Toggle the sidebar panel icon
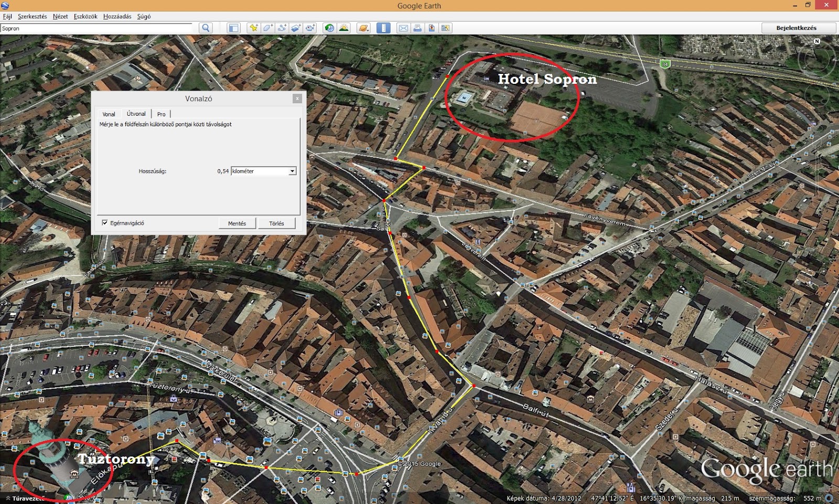Viewport: 839px width, 504px height. 233,28
